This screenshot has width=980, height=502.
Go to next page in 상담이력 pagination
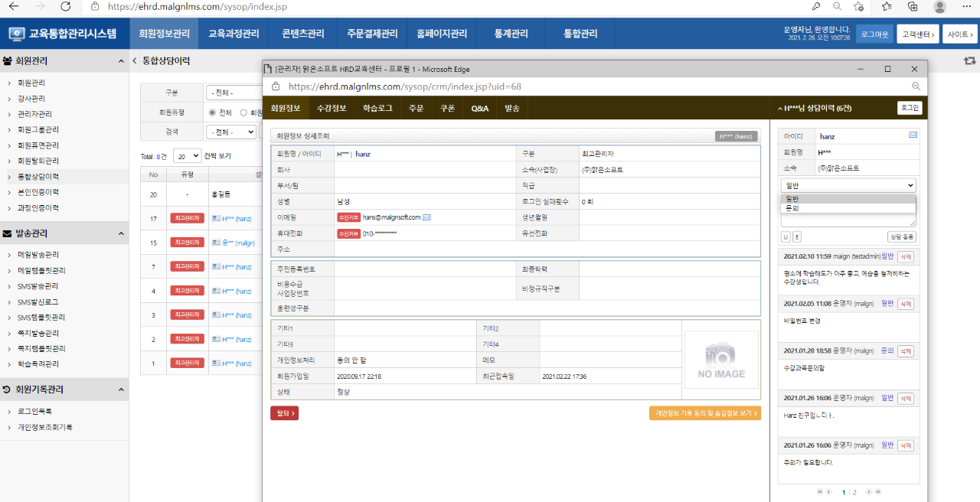tap(867, 492)
